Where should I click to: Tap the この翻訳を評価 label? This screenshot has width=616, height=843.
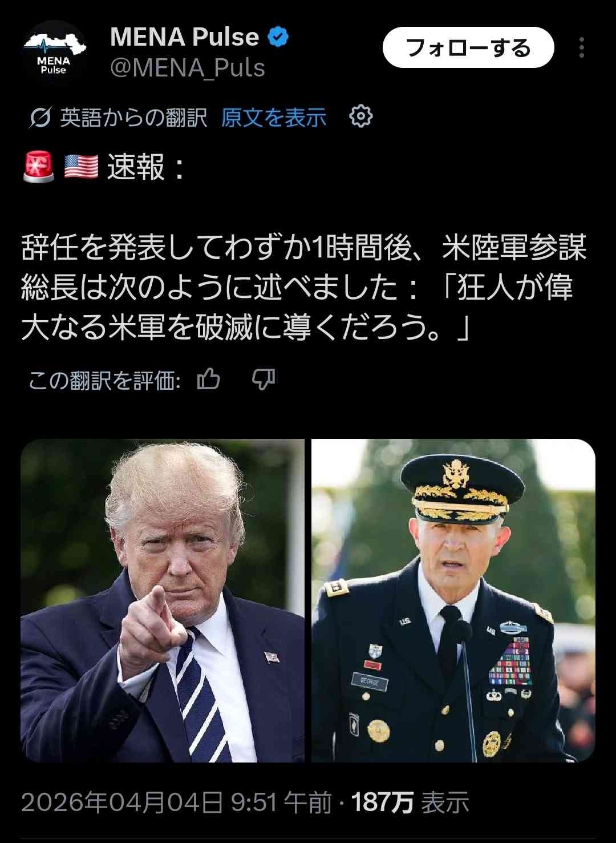104,380
